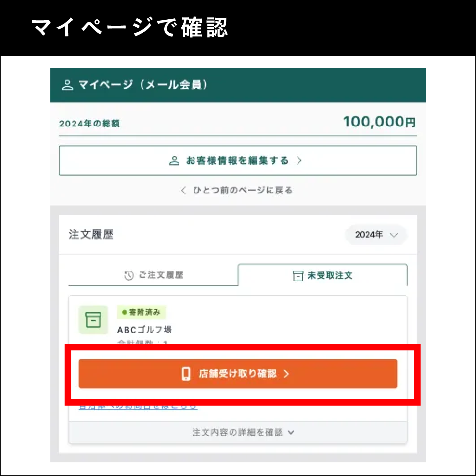The width and height of the screenshot is (476, 476).
Task: Click the person icon in お客様情報を編集する button
Action: coord(174,160)
